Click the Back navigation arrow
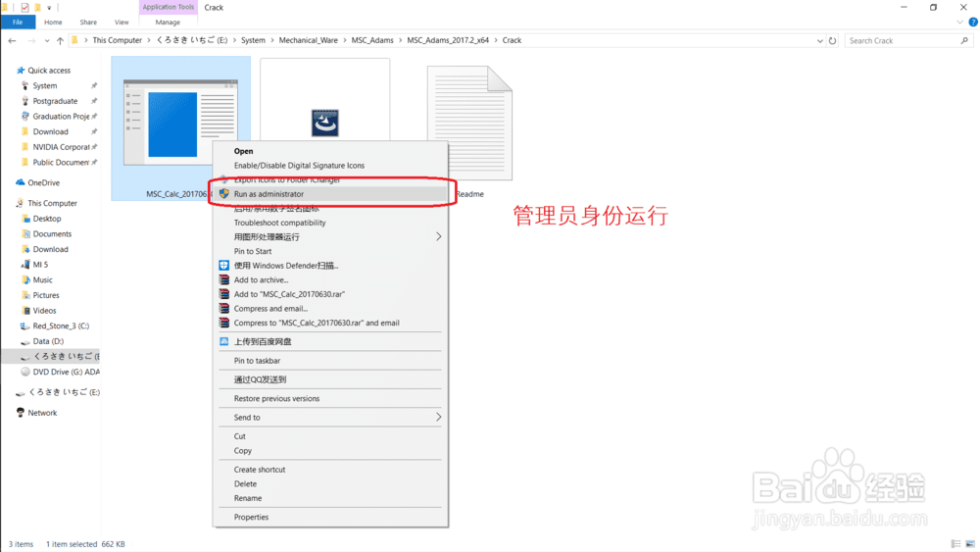The width and height of the screenshot is (980, 552). tap(13, 40)
